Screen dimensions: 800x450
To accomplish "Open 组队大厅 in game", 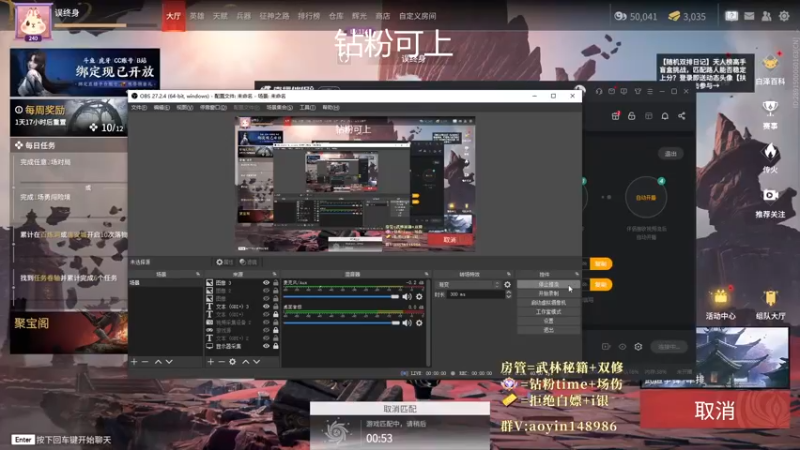I will coord(770,305).
